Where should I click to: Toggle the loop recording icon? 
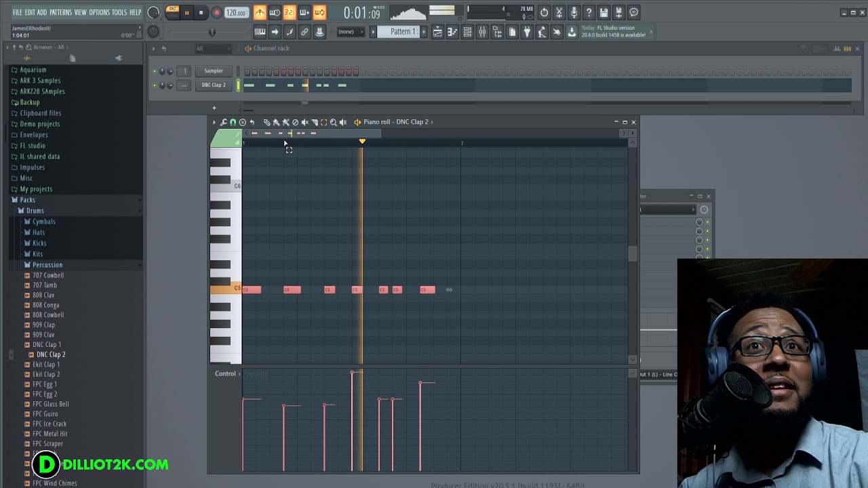coord(319,12)
